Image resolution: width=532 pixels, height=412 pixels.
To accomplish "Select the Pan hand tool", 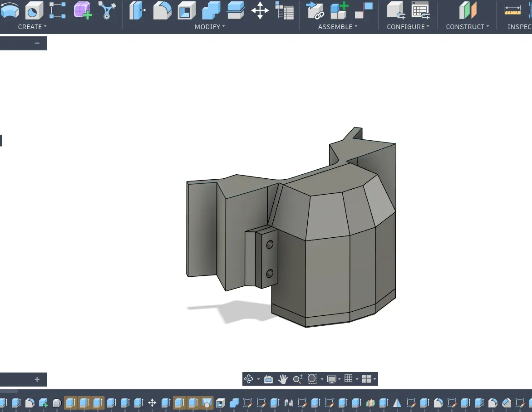I will [283, 379].
